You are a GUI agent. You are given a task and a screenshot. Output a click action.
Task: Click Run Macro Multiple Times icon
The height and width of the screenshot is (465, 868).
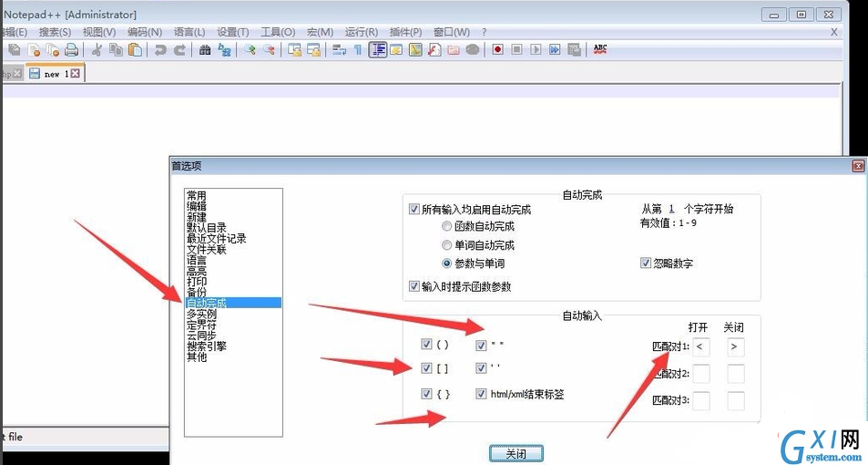pyautogui.click(x=555, y=50)
